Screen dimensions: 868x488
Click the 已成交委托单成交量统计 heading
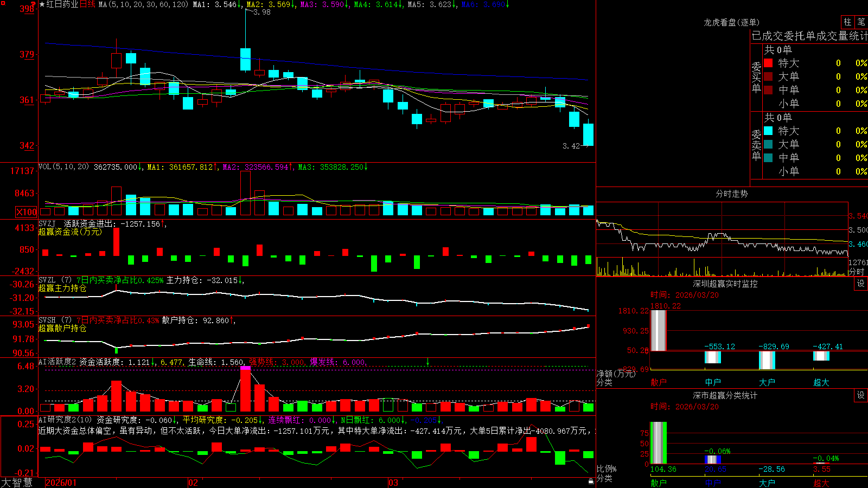click(x=809, y=36)
